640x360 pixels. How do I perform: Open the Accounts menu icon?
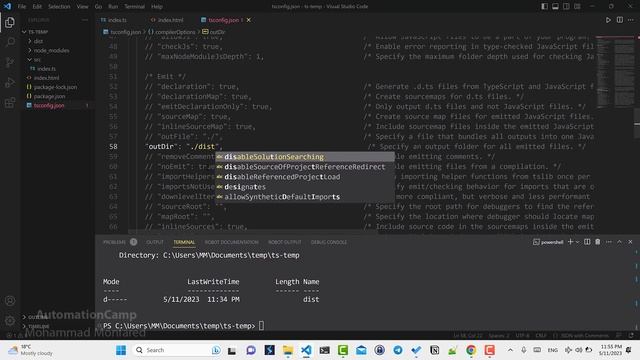[x=10, y=301]
